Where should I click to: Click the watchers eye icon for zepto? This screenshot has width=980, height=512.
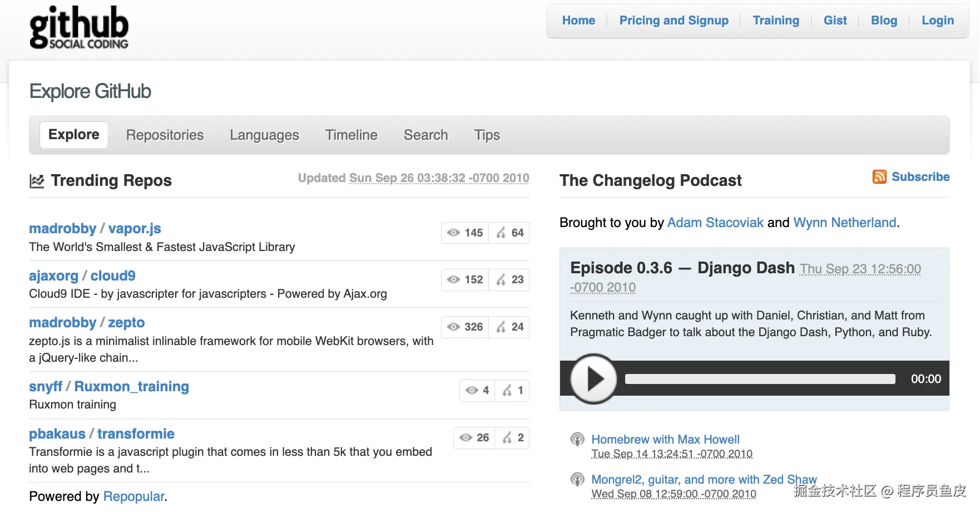(x=454, y=327)
